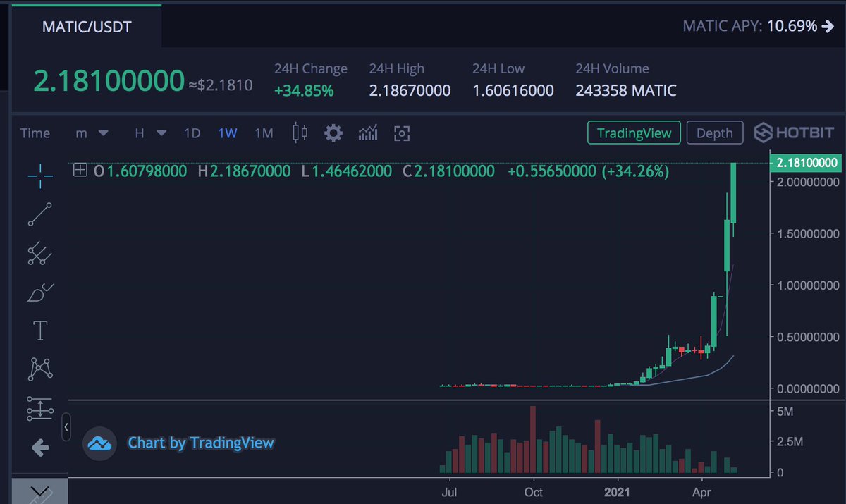Switch to Depth chart mode
The width and height of the screenshot is (846, 504).
(715, 133)
